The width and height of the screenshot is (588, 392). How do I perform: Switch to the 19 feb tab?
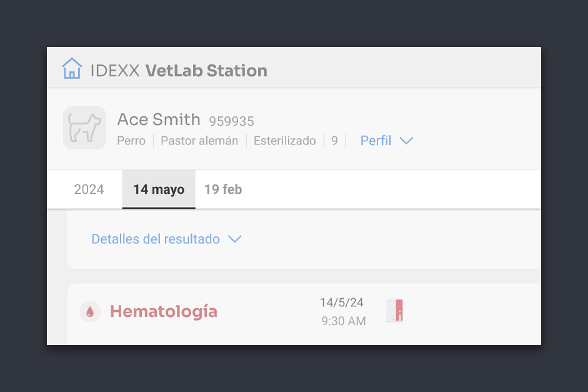[x=223, y=189]
